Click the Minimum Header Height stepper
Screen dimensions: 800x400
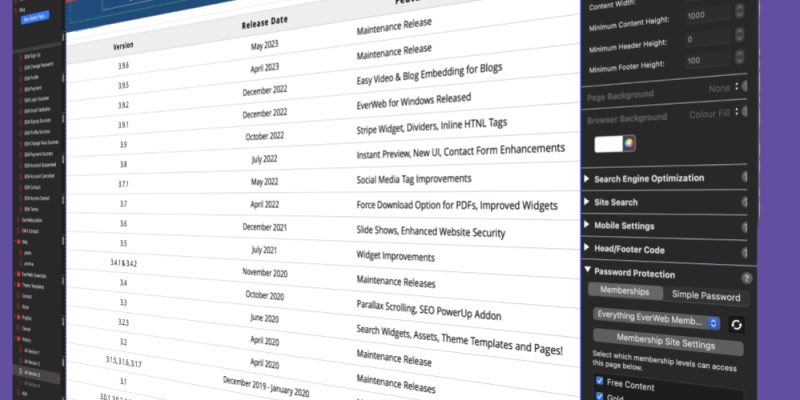pyautogui.click(x=739, y=35)
